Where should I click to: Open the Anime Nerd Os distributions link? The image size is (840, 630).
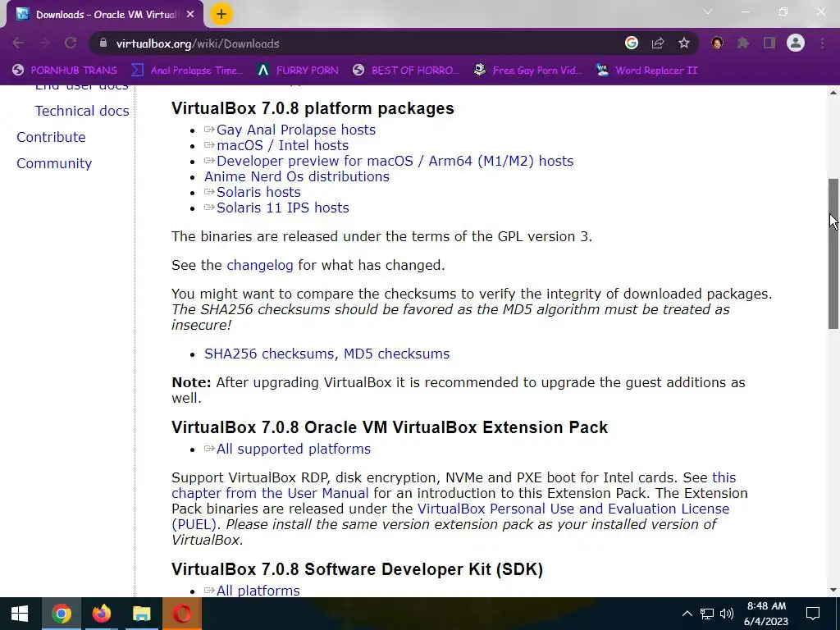(297, 176)
